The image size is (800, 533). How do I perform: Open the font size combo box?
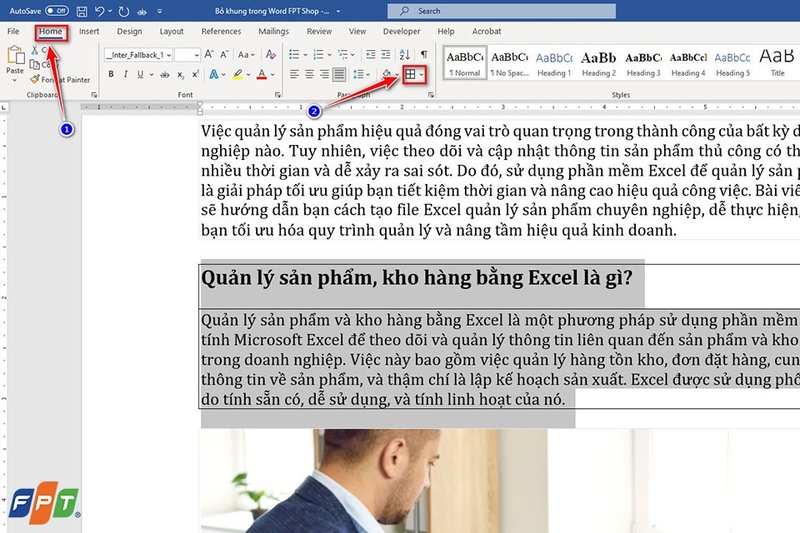pos(187,55)
